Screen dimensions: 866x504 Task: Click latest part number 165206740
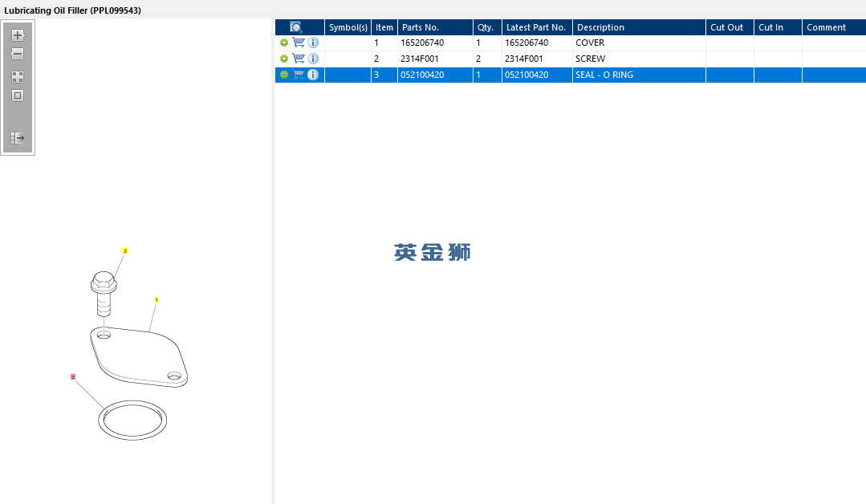point(538,43)
